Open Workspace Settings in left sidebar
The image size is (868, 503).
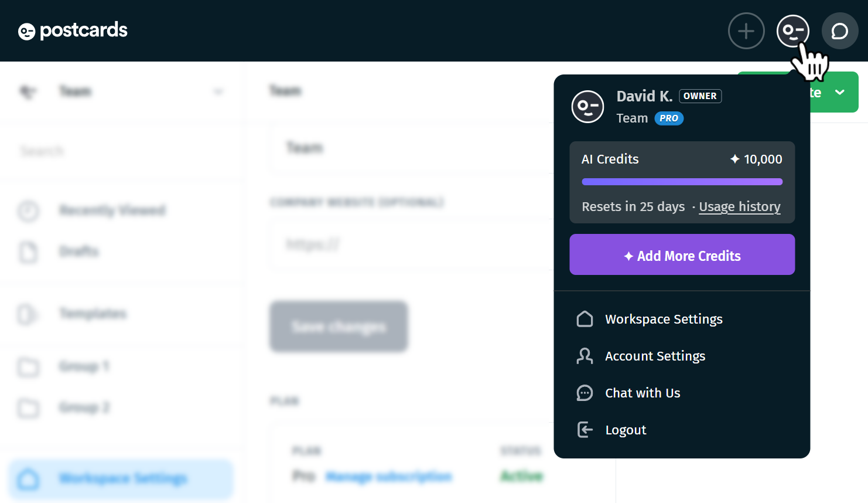(121, 479)
